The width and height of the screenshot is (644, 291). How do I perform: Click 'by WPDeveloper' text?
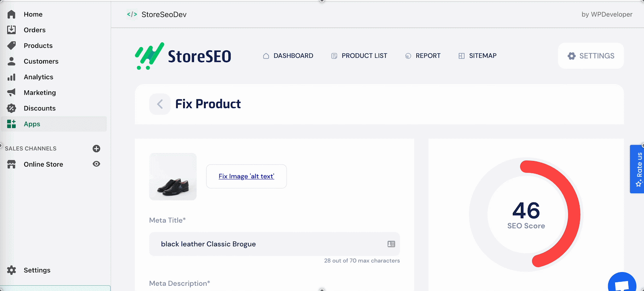coord(607,14)
